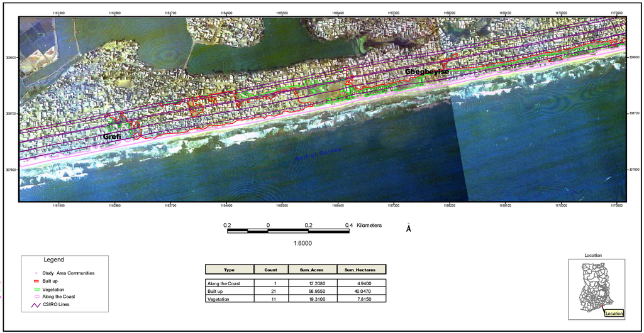Screen dimensions: 644x333
Task: Click the red Built up legend symbol
Action: point(36,281)
